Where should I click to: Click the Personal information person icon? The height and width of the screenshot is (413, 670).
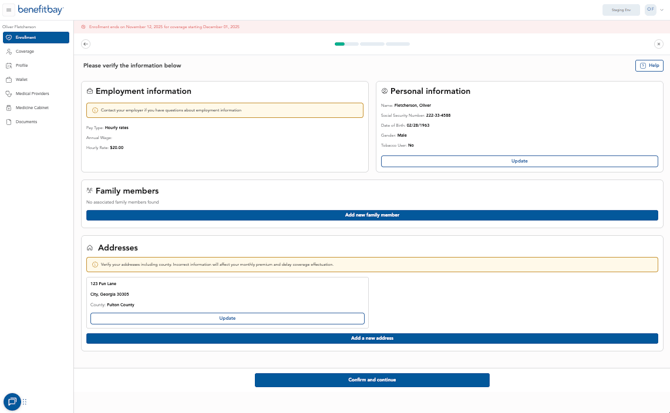pos(385,91)
